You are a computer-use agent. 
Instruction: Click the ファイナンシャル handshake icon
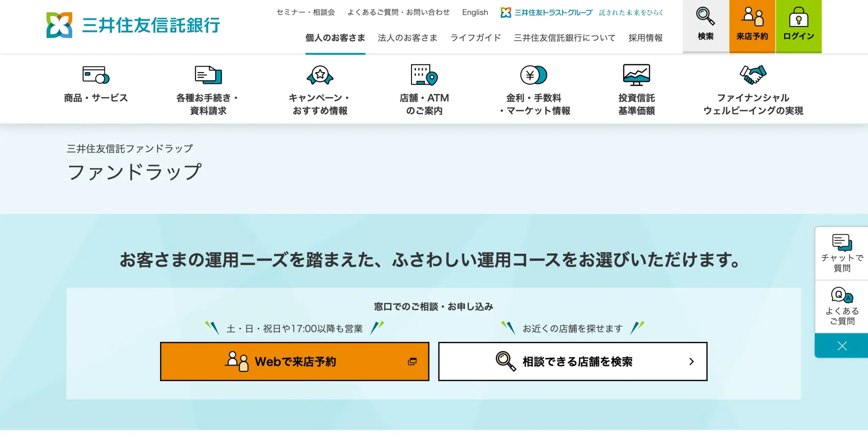tap(753, 75)
